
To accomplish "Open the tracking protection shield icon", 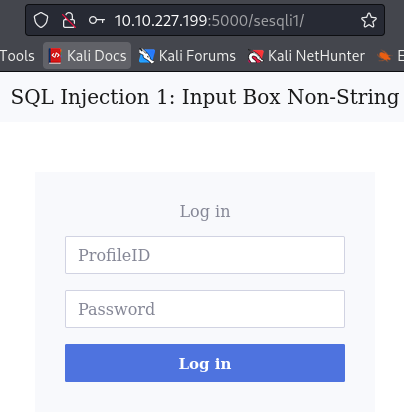I will click(41, 20).
